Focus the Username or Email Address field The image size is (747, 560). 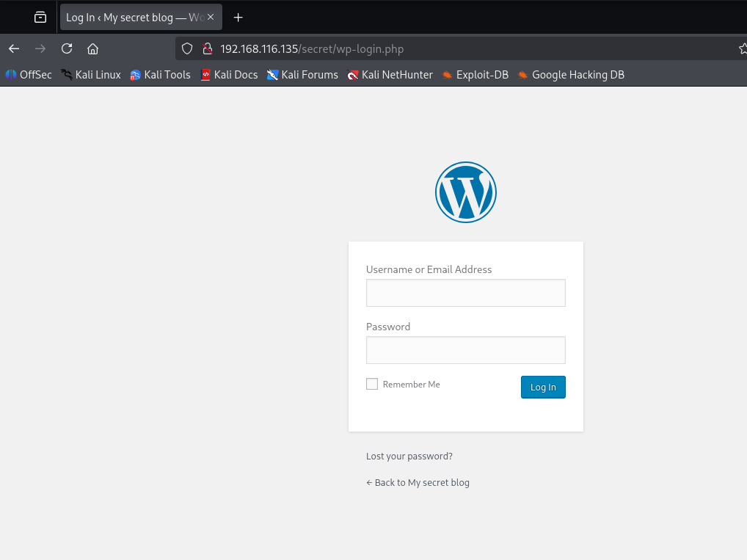[466, 293]
